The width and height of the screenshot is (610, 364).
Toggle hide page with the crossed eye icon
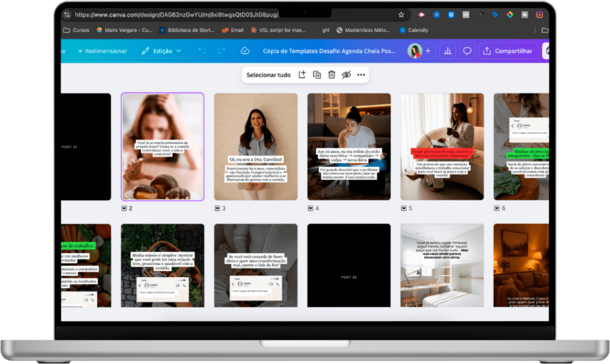346,74
